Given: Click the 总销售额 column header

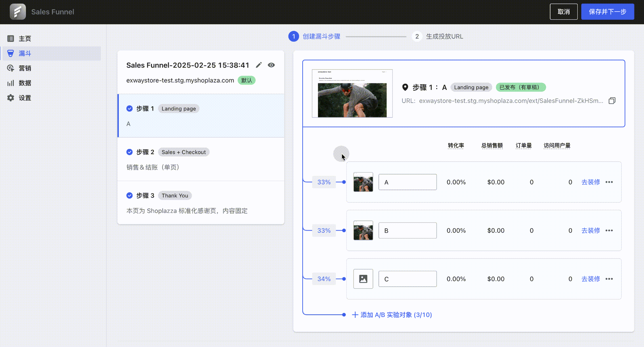Looking at the screenshot, I should pyautogui.click(x=492, y=145).
